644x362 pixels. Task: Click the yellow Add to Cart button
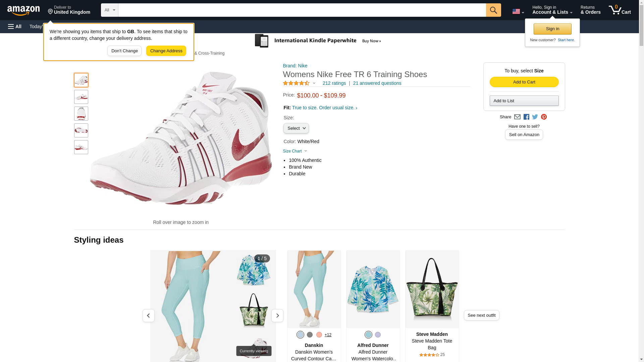click(x=524, y=82)
